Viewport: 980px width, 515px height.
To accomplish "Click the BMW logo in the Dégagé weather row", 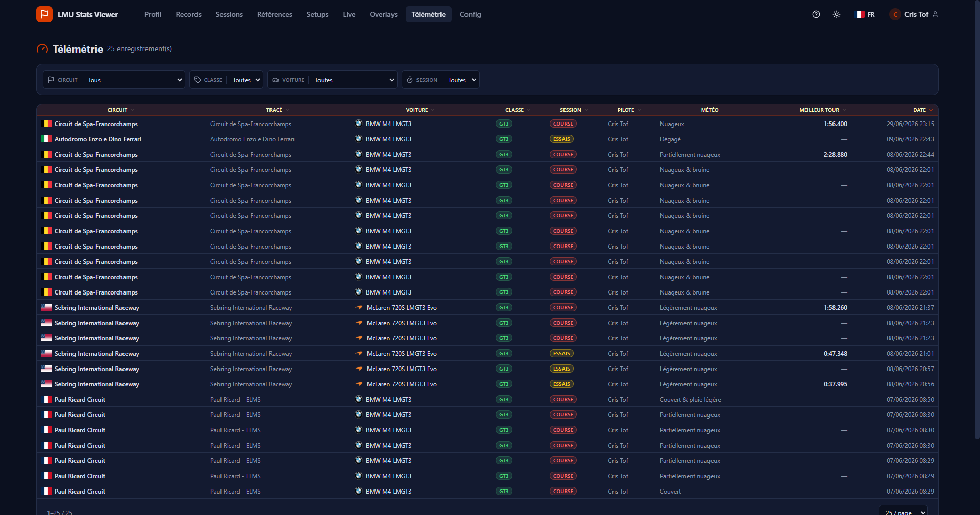I will [359, 138].
